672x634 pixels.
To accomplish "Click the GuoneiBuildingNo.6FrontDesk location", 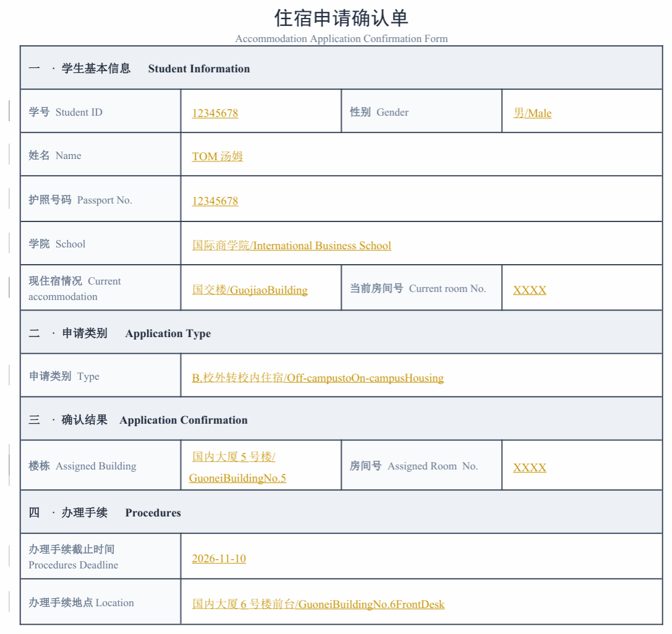I will tap(318, 604).
